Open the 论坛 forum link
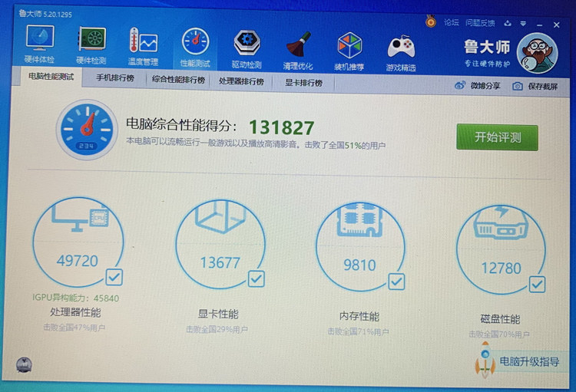 [451, 22]
